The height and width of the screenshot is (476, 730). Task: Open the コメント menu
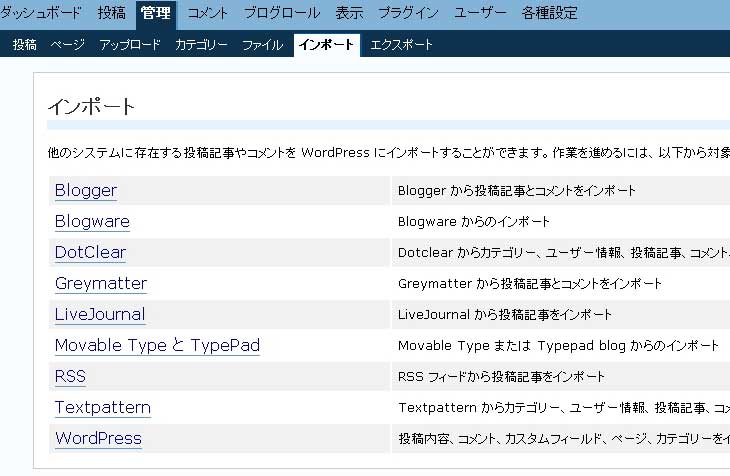click(208, 13)
